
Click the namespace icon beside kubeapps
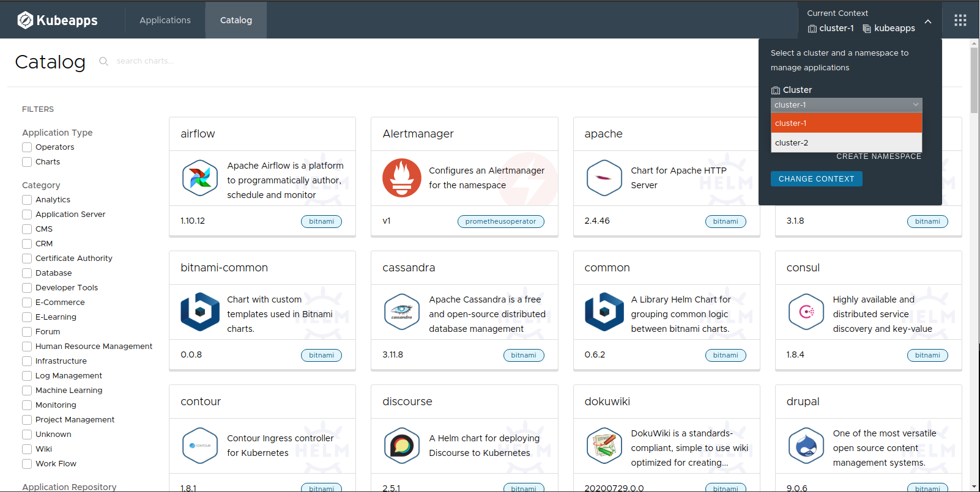click(867, 29)
